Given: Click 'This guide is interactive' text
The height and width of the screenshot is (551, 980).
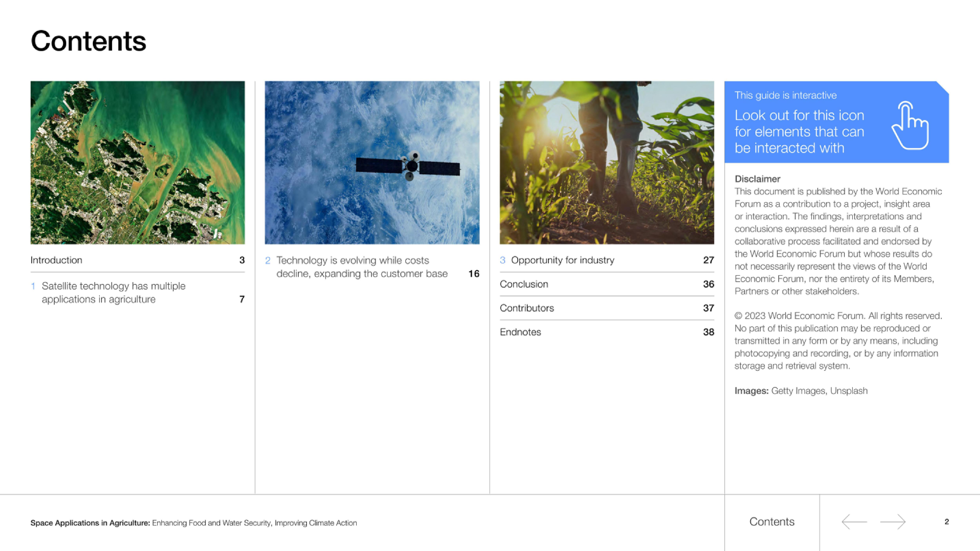Looking at the screenshot, I should coord(786,95).
